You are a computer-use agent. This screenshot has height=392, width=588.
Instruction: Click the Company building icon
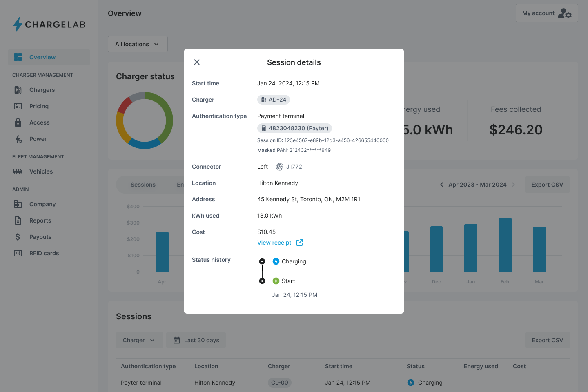[x=18, y=204]
